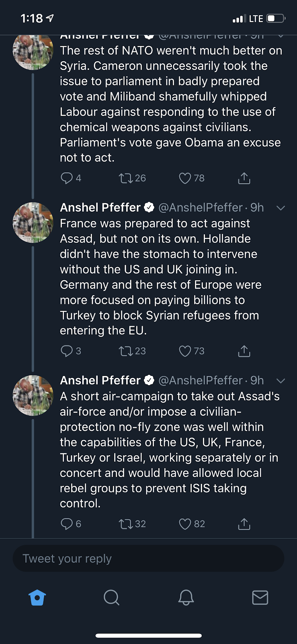Reply to the tweet about Germany and Turkey

[x=66, y=351]
